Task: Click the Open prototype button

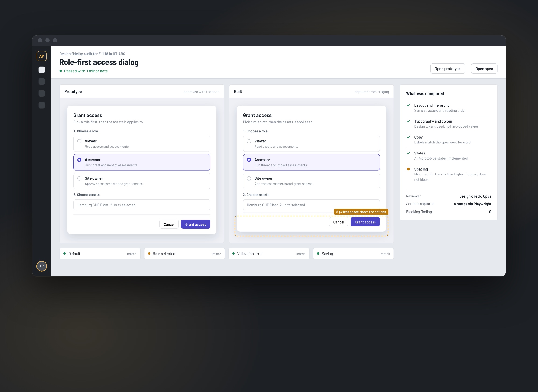Action: [448, 69]
